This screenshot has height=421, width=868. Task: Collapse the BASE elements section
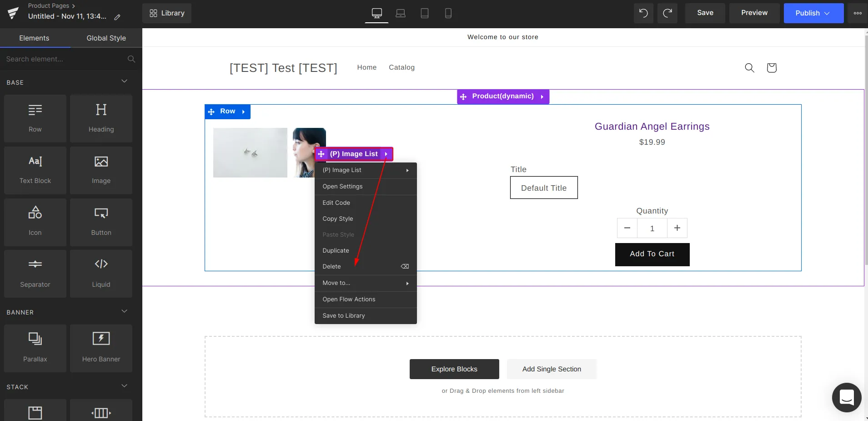[x=124, y=81]
